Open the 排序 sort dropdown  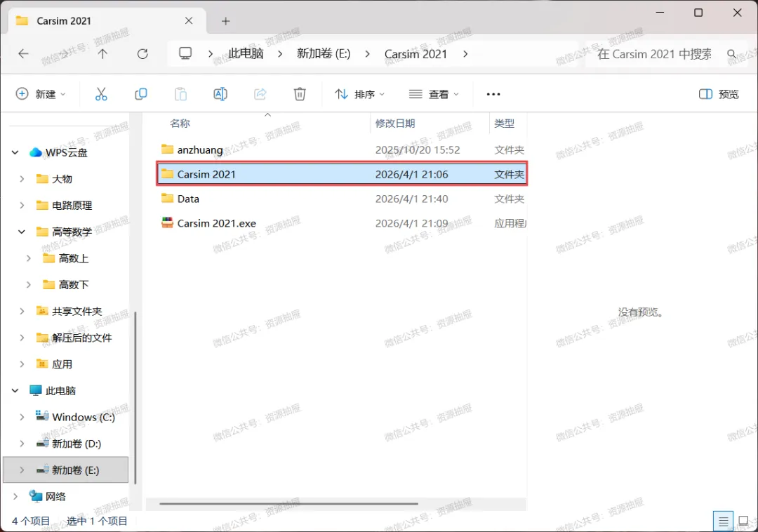click(x=359, y=94)
